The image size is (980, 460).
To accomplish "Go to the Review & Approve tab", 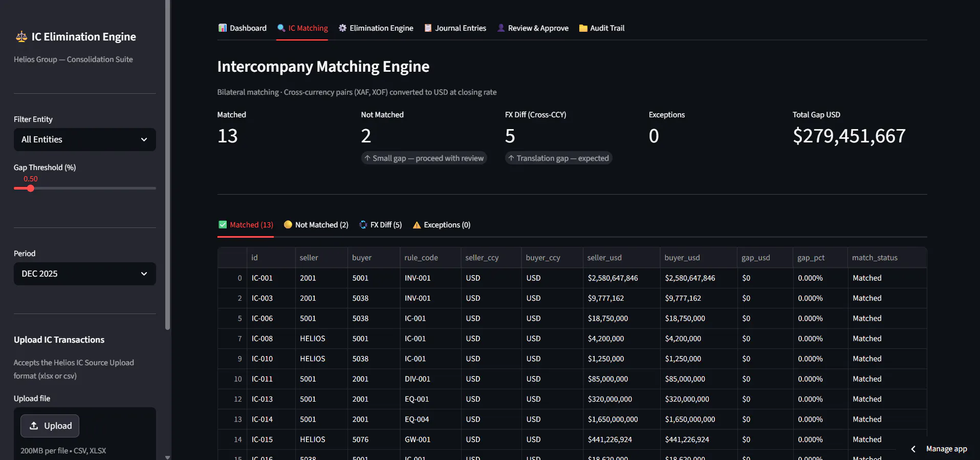I will click(x=533, y=28).
